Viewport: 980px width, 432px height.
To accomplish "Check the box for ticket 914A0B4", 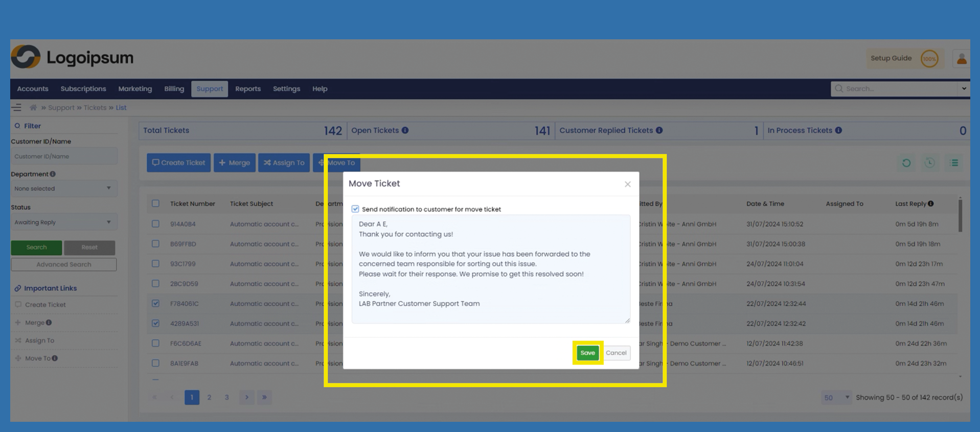I will [155, 224].
